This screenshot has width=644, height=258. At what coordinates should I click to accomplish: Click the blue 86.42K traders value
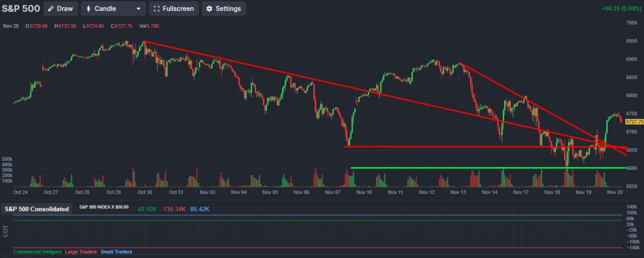pos(200,209)
